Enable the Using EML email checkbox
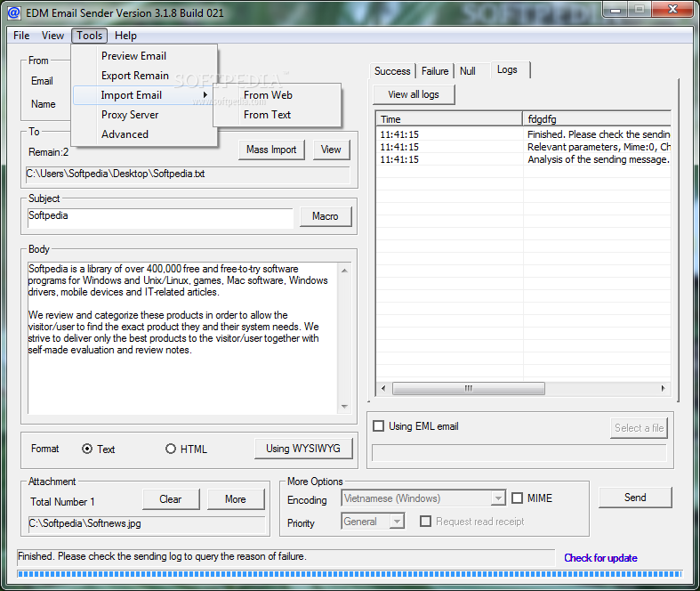 378,425
